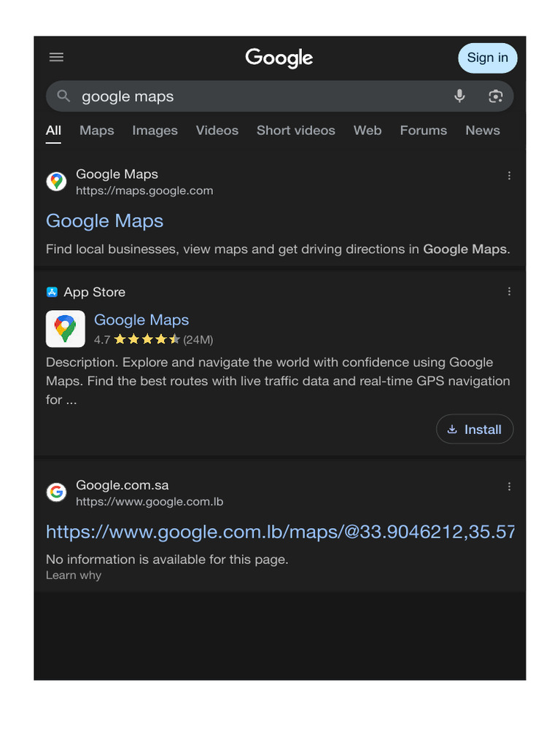The width and height of the screenshot is (560, 747).
Task: Switch to the News tab
Action: [x=483, y=131]
